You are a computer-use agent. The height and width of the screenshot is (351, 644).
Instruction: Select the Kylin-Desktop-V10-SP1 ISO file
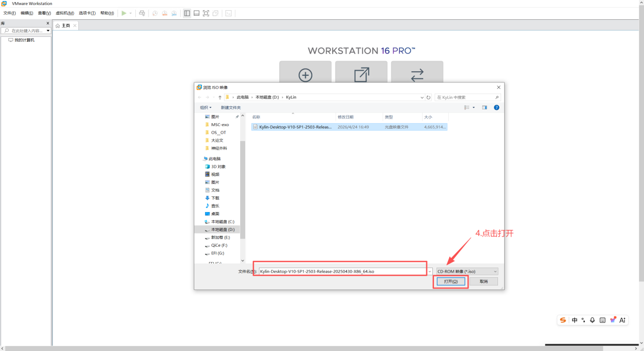click(x=349, y=127)
